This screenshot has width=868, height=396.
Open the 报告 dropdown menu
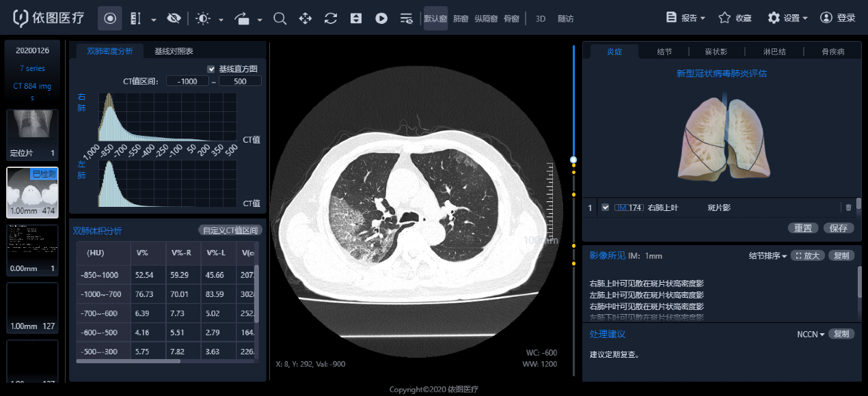[686, 18]
